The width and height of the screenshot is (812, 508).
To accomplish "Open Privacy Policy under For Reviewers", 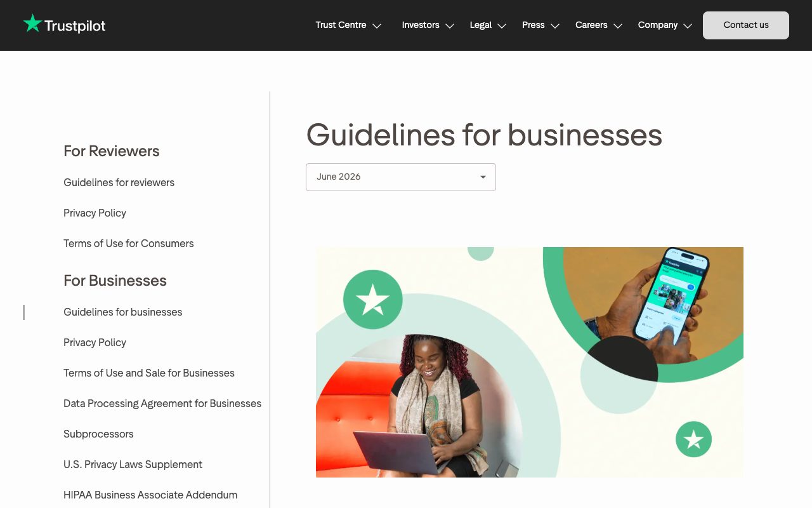I will pyautogui.click(x=95, y=213).
